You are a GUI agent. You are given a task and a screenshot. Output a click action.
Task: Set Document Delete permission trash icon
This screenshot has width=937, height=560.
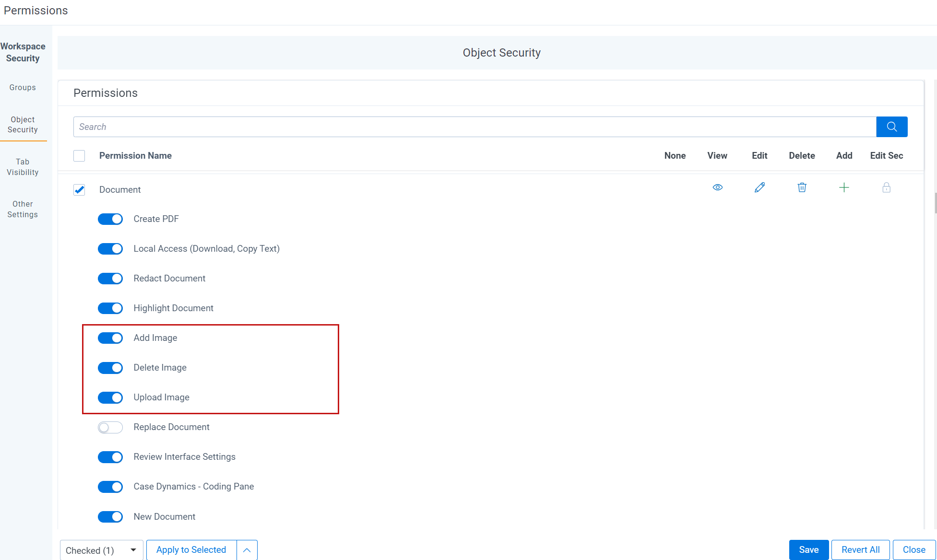802,187
